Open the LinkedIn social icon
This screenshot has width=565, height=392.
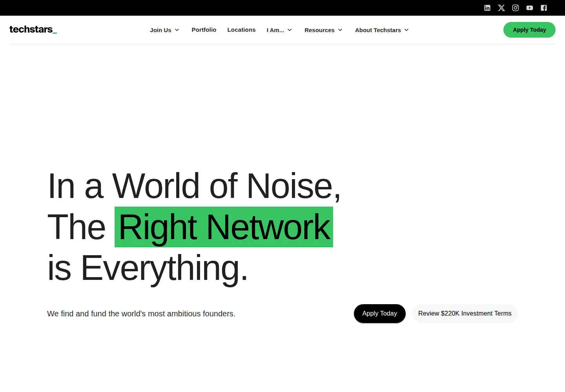tap(487, 8)
